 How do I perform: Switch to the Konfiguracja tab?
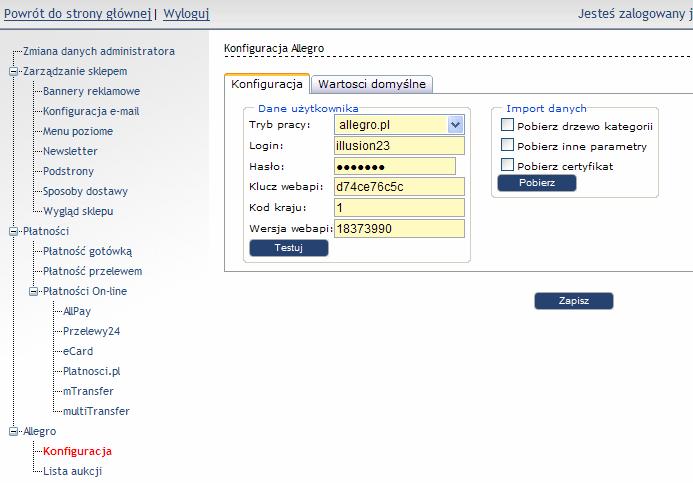(x=267, y=84)
